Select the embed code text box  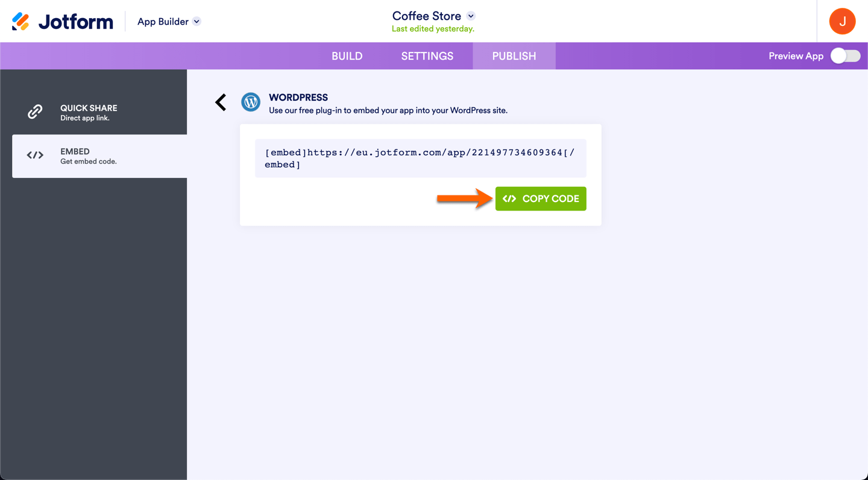click(421, 159)
